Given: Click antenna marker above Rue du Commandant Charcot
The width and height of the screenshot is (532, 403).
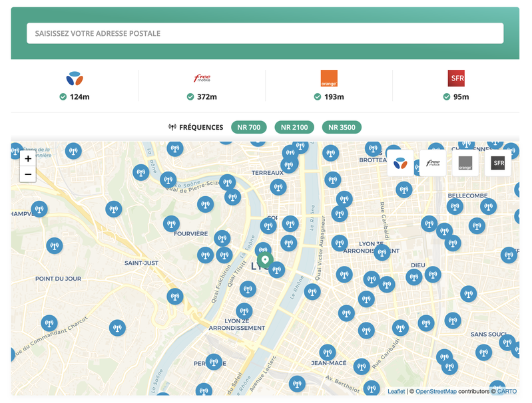Looking at the screenshot, I should (49, 323).
